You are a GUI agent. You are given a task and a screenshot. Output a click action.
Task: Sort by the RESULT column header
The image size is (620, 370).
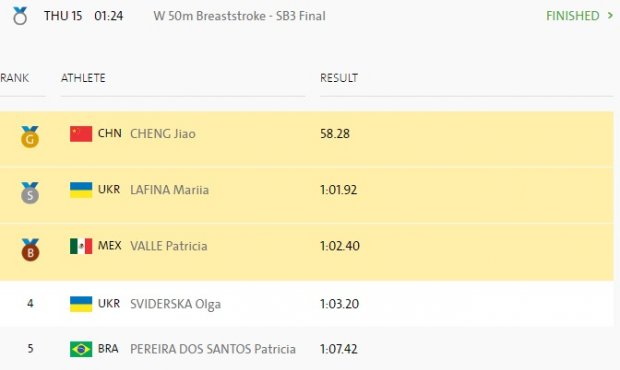[339, 78]
